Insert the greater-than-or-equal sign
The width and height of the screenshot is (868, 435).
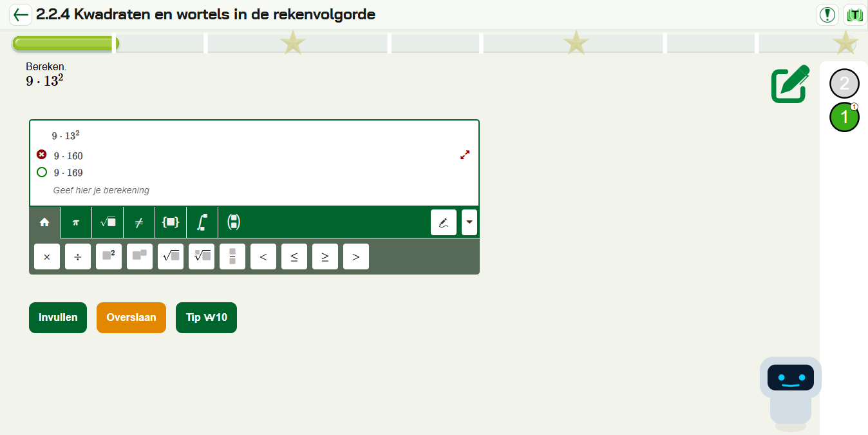(325, 256)
